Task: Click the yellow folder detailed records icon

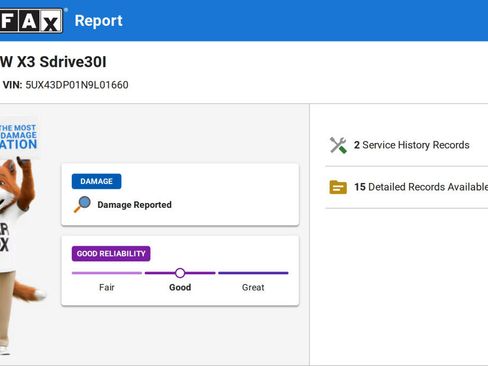Action: point(338,187)
